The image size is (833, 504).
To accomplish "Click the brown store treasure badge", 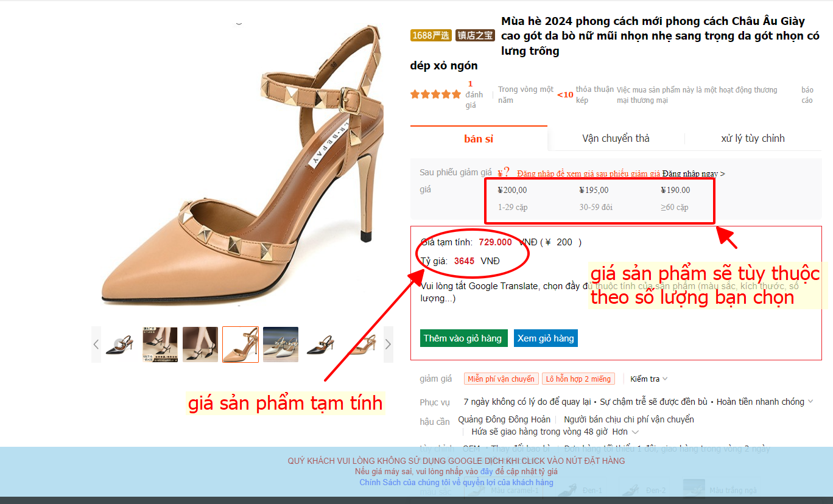I will point(475,35).
